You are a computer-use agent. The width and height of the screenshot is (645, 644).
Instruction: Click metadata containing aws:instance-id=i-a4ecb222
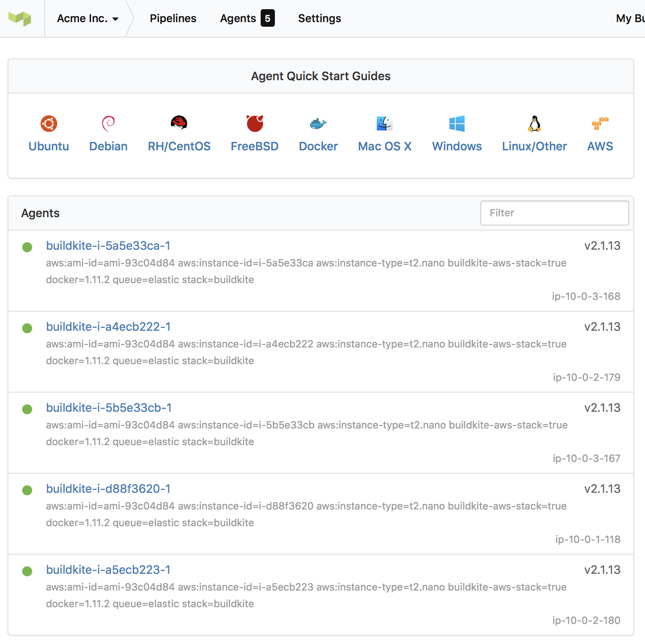tap(306, 352)
